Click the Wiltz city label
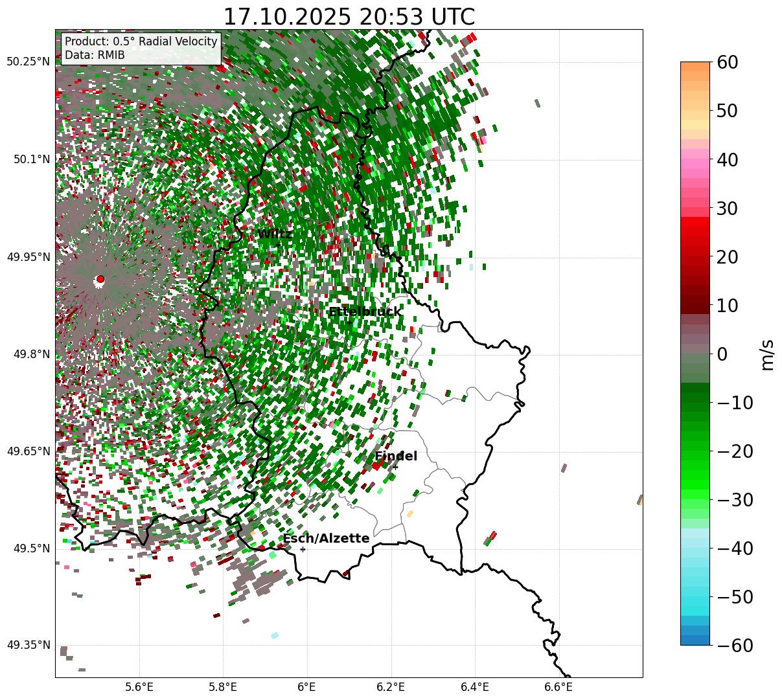 (275, 234)
